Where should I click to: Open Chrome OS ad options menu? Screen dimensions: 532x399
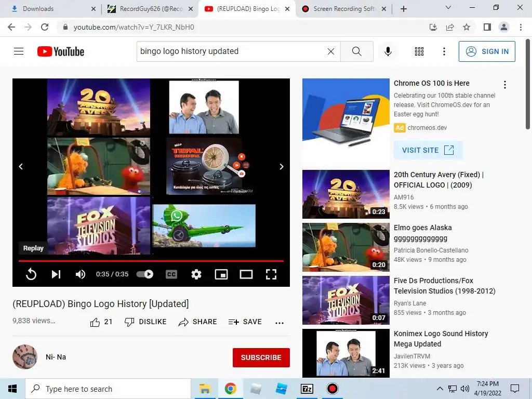pyautogui.click(x=505, y=85)
